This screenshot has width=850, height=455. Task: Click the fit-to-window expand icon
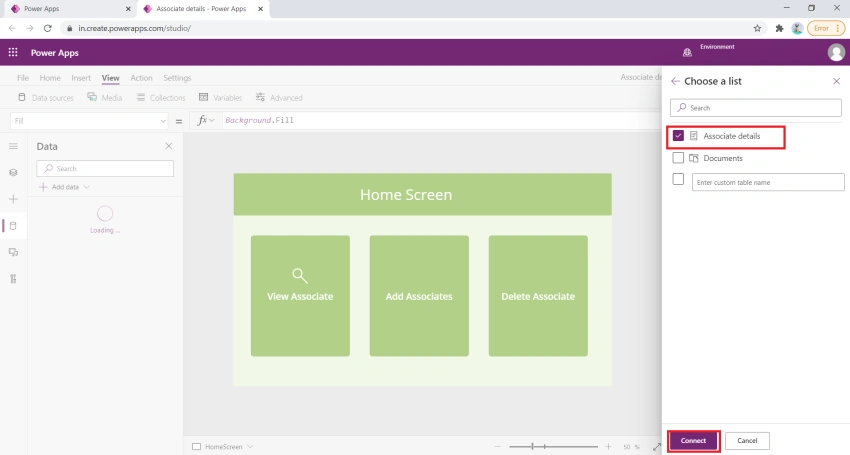coord(656,447)
